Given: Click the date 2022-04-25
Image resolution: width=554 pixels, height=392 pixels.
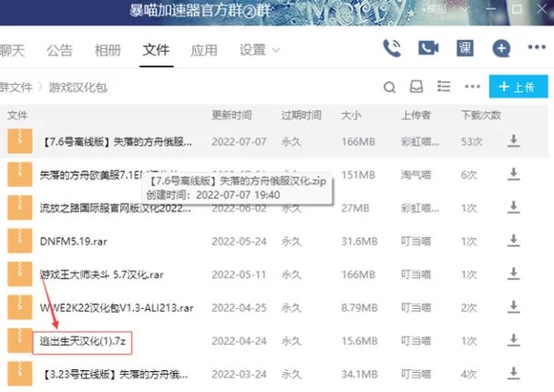Looking at the screenshot, I should pyautogui.click(x=240, y=308).
